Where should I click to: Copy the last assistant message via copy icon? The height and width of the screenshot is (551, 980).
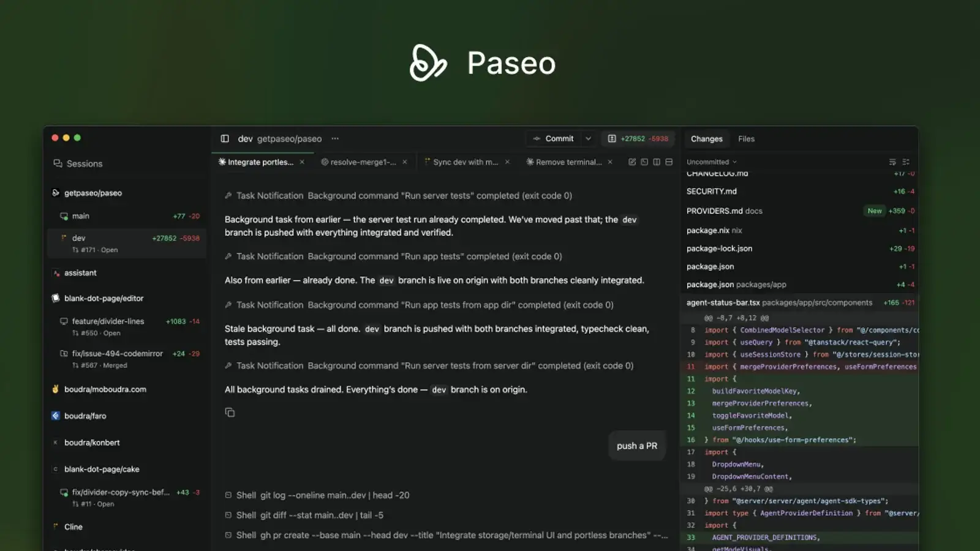[230, 413]
